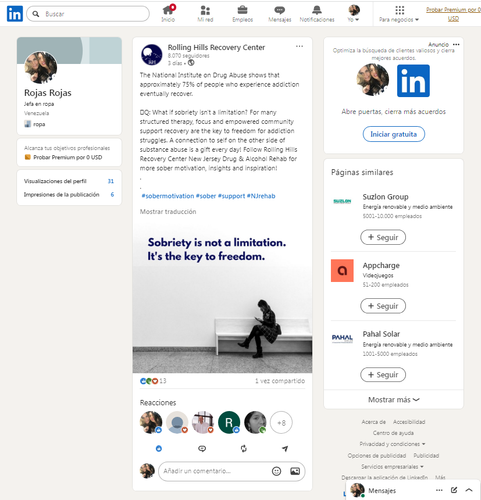Click the Suzlon Group logo
This screenshot has height=500, width=481.
click(x=342, y=201)
